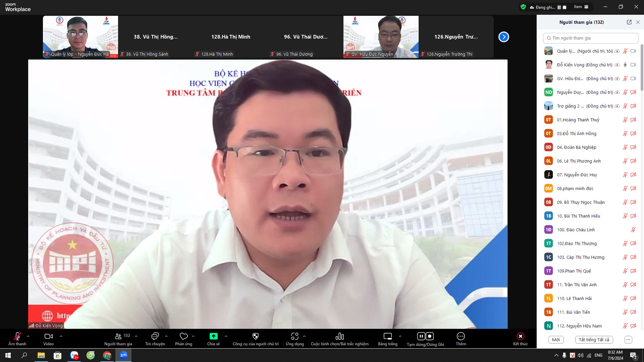644x362 pixels.
Task: Open the Thêm more menu
Action: click(461, 336)
